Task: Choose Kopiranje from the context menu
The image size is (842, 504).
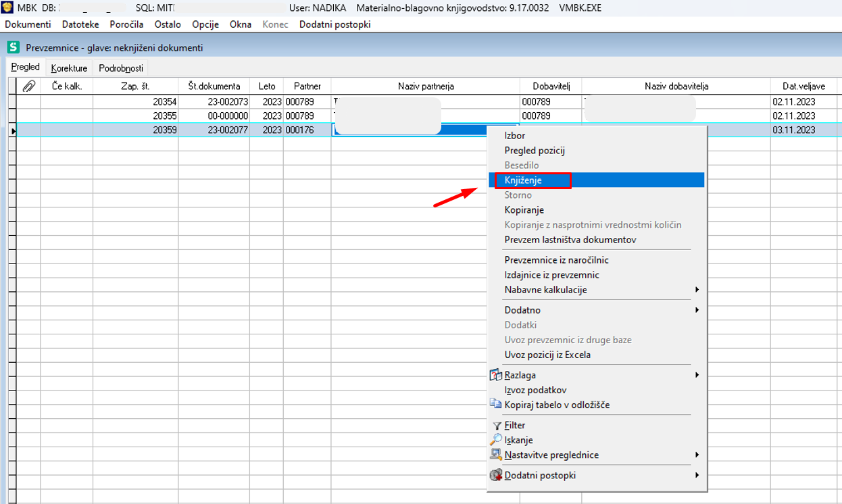Action: [x=524, y=210]
